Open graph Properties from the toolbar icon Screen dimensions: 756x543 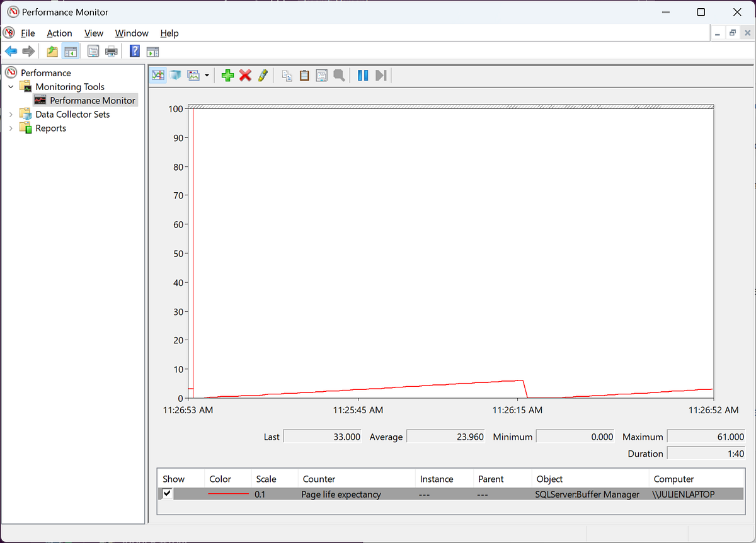(x=321, y=75)
